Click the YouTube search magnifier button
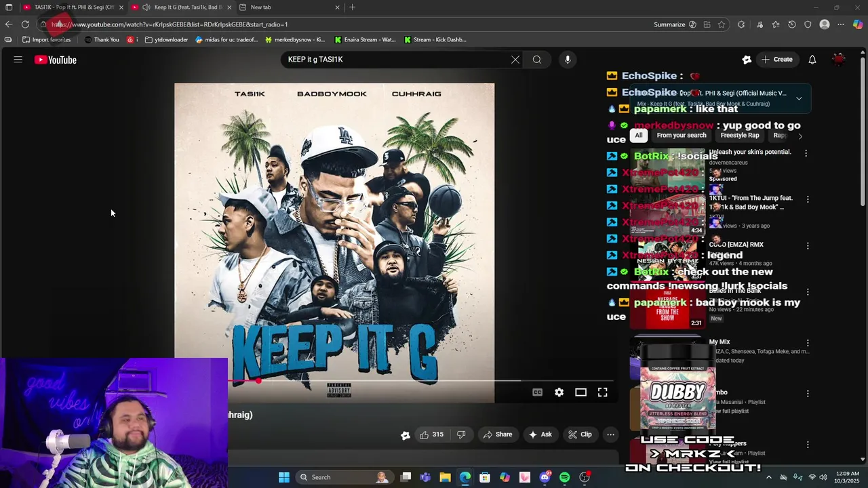 click(x=537, y=60)
